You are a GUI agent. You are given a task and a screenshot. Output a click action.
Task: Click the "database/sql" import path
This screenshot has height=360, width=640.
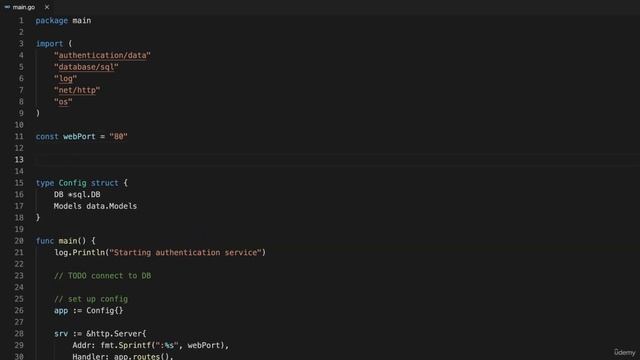click(86, 67)
